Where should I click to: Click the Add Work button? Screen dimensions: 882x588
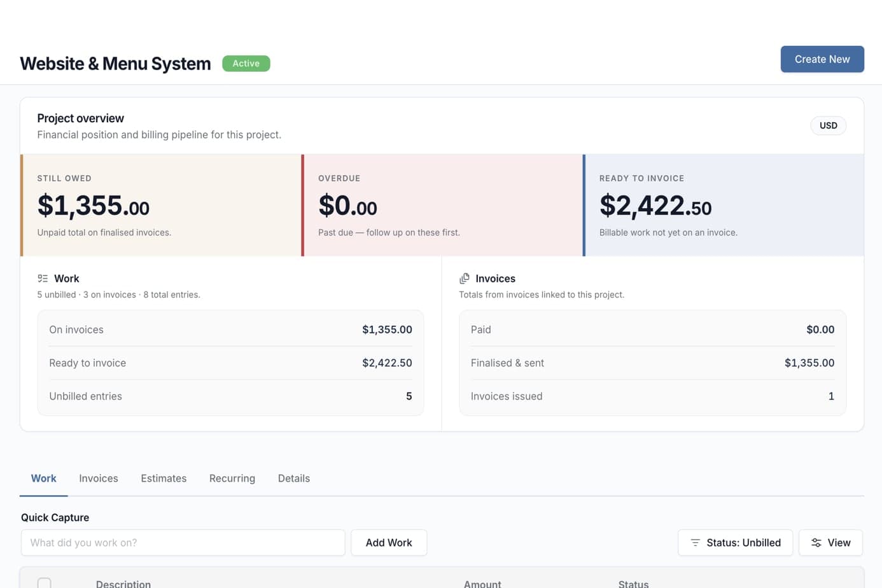(x=389, y=543)
